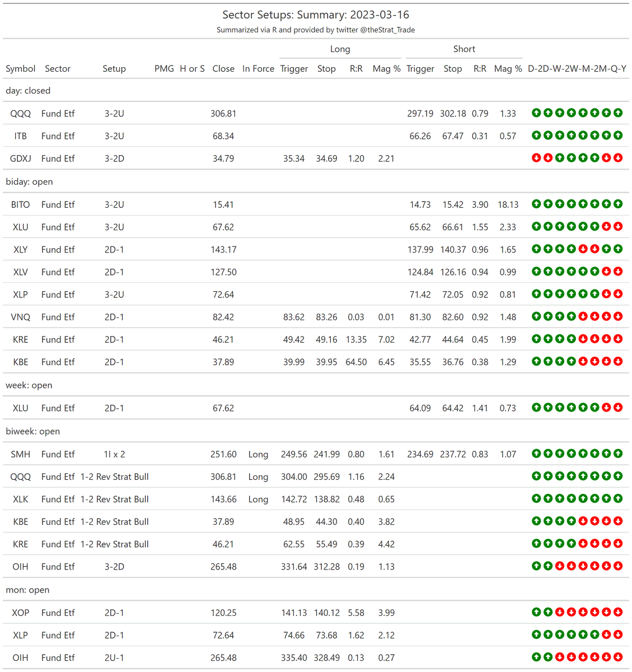The height and width of the screenshot is (672, 632).
Task: Click the Long in-force cell in SMH row
Action: pos(258,454)
